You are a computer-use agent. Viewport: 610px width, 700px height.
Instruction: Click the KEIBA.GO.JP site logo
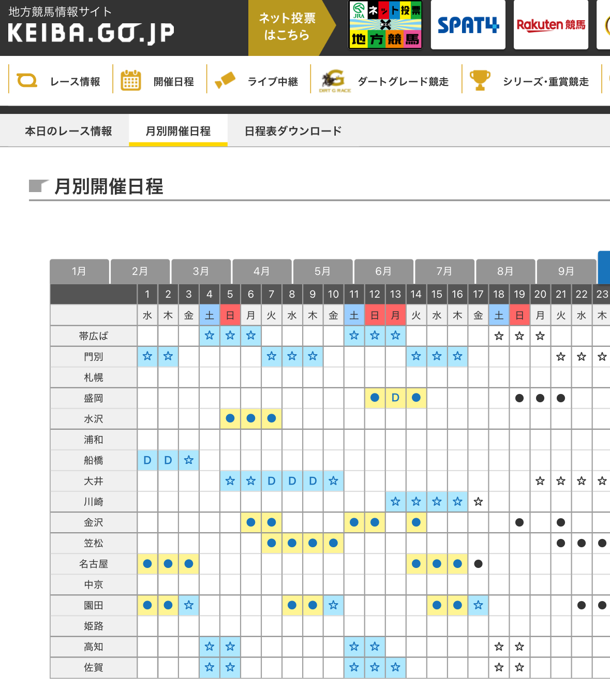click(91, 33)
